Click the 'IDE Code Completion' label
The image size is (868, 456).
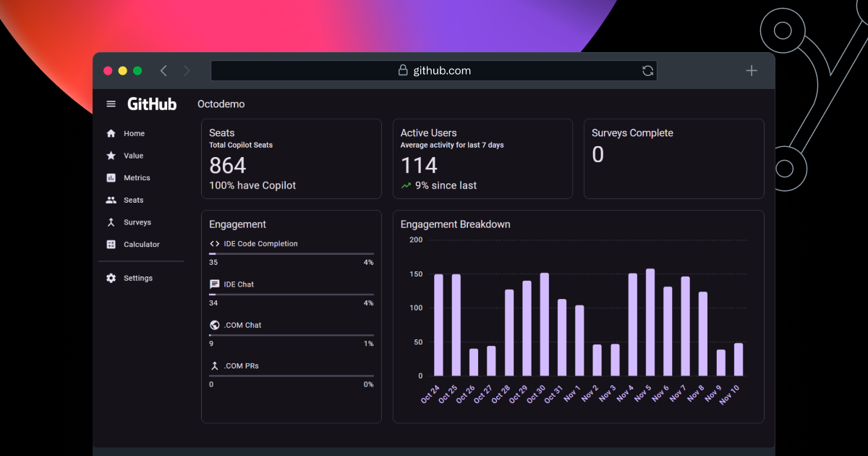[x=261, y=244]
